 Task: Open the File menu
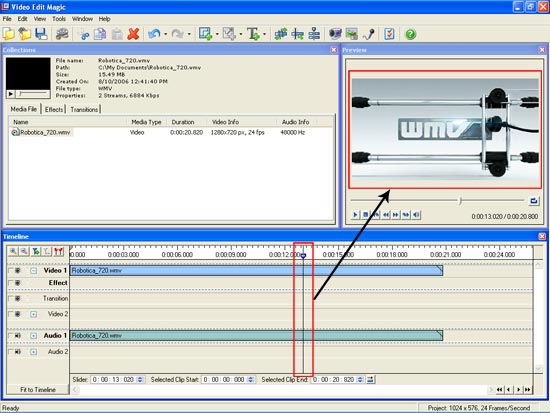pyautogui.click(x=7, y=19)
